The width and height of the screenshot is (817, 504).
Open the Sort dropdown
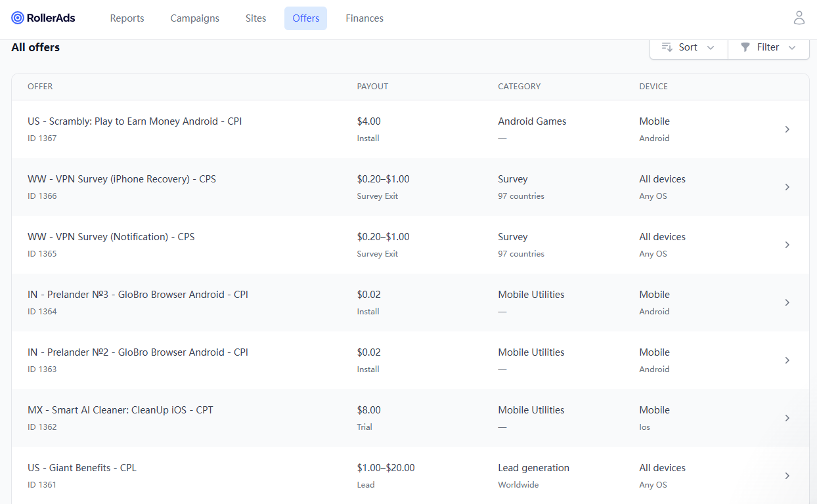[x=689, y=47]
